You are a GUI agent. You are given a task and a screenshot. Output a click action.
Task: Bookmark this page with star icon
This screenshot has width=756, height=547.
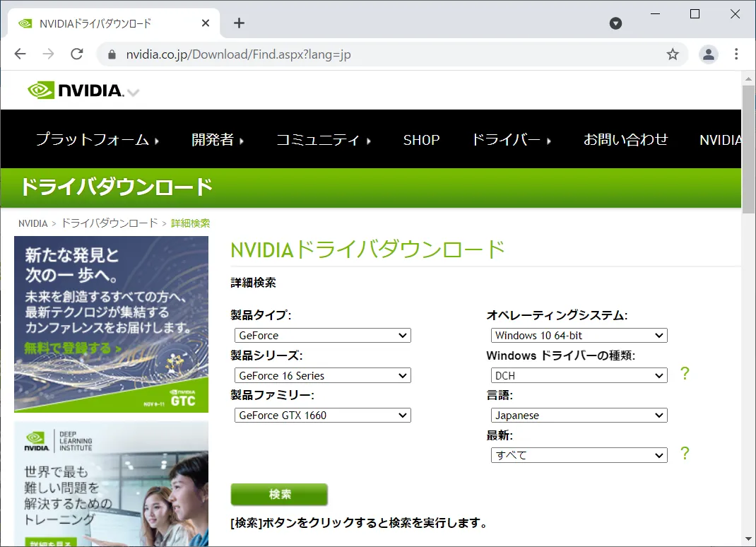point(673,54)
